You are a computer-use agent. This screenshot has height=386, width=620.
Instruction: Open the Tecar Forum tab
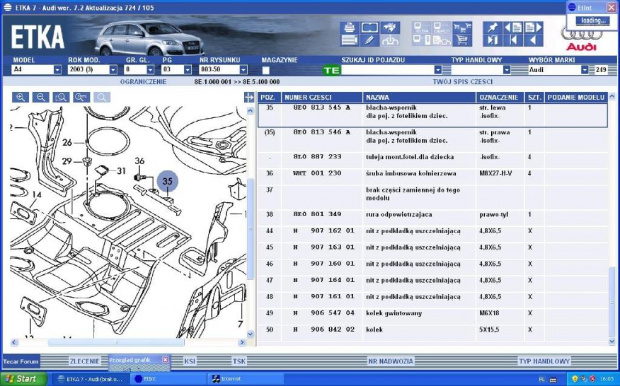coord(21,361)
